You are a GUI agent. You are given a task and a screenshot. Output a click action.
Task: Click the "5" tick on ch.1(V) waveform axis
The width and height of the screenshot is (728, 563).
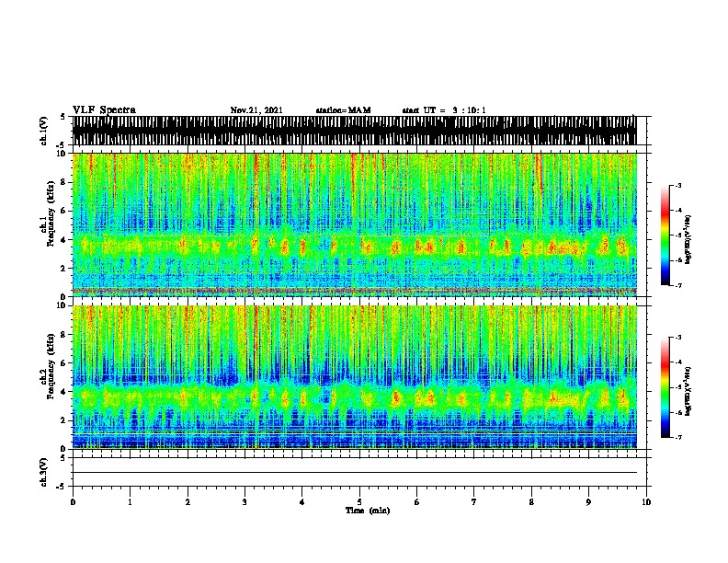(x=63, y=117)
